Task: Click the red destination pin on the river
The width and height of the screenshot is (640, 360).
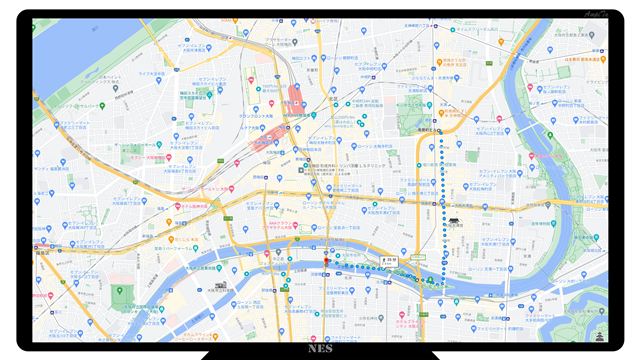Action: pos(326,260)
